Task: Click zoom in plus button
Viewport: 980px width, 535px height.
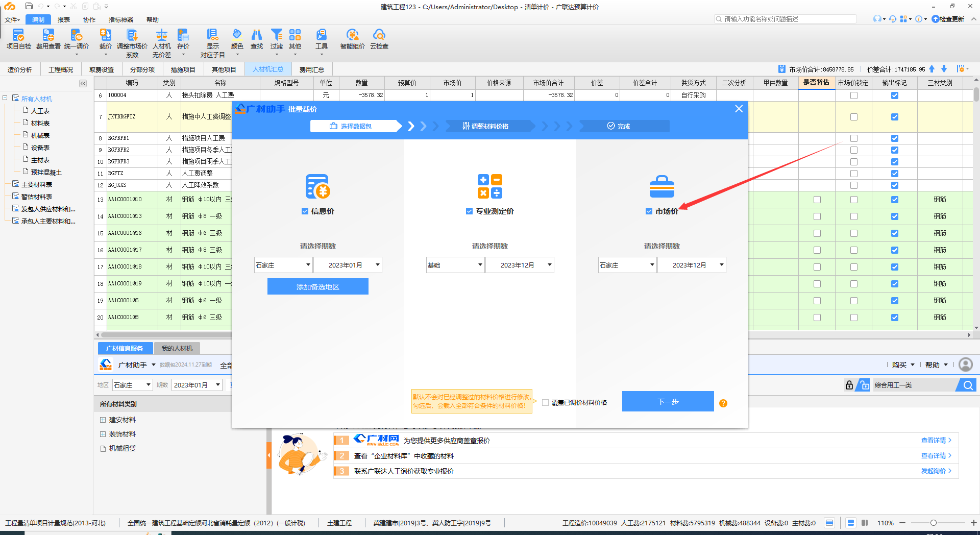Action: pos(973,523)
